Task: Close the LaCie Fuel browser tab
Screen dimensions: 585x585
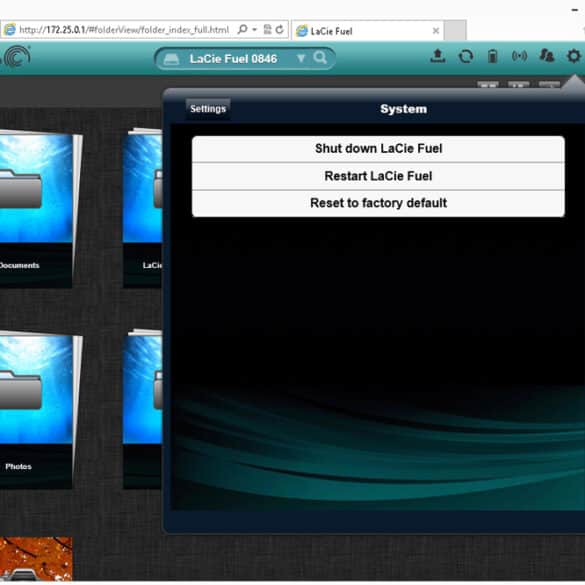Action: click(x=435, y=31)
